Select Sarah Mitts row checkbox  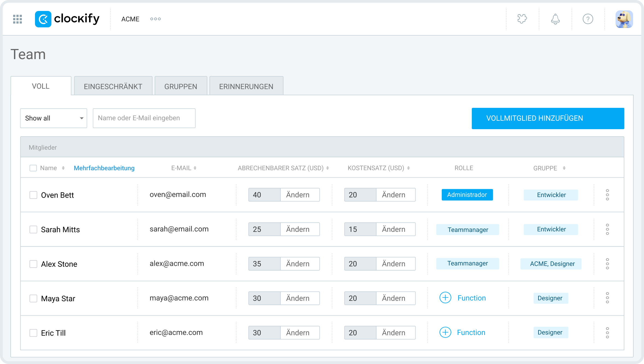pyautogui.click(x=33, y=229)
